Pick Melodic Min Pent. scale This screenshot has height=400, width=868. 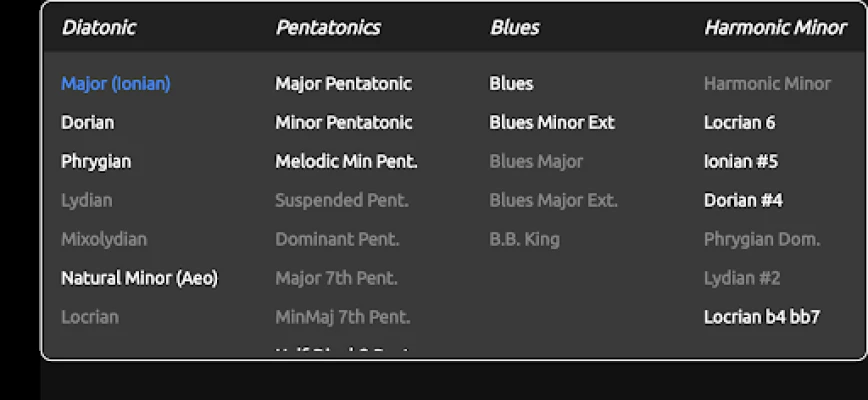point(346,162)
